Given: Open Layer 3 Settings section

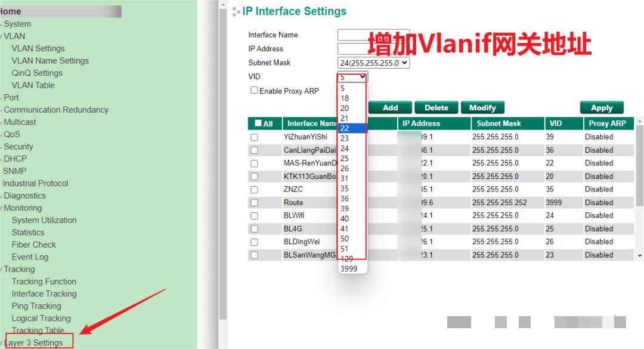Looking at the screenshot, I should pyautogui.click(x=33, y=343).
